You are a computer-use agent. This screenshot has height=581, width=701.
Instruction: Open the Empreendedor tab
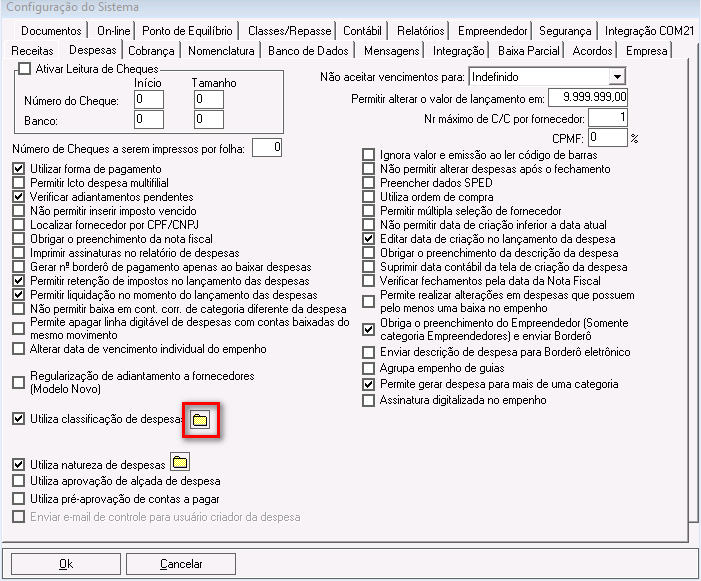pyautogui.click(x=492, y=31)
